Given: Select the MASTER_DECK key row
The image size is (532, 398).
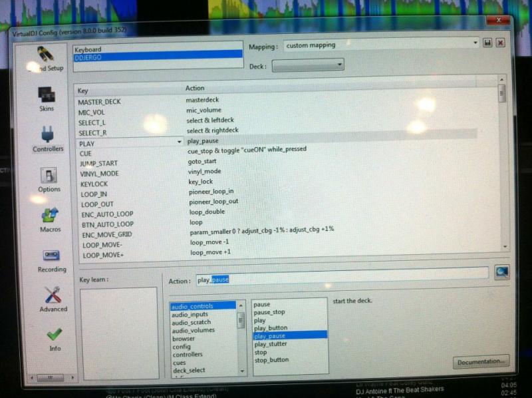Looking at the screenshot, I should (x=99, y=102).
